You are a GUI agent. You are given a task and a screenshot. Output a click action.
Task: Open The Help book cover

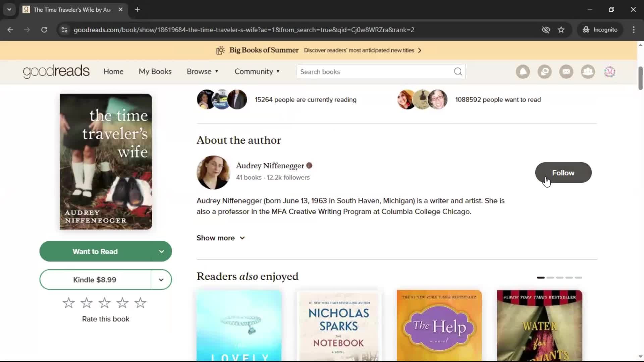439,325
